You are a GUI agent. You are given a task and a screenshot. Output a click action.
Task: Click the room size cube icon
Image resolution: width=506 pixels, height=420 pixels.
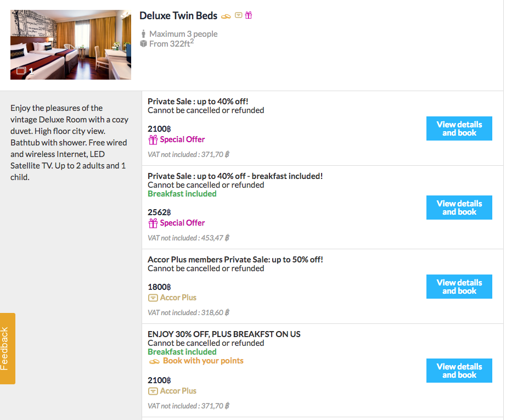click(x=144, y=44)
